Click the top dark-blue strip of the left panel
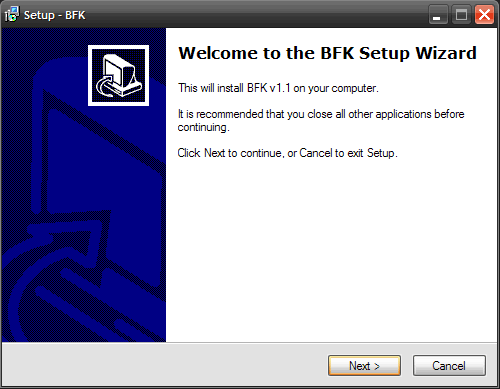 click(84, 37)
